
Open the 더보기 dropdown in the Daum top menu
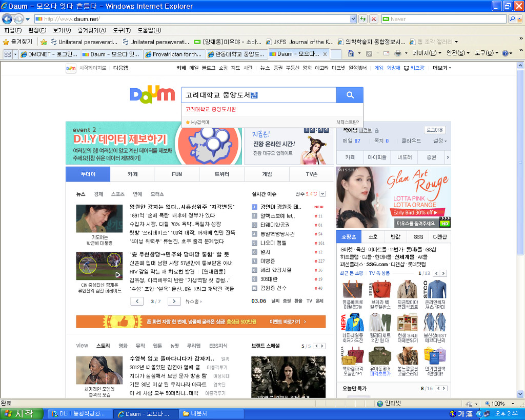click(442, 68)
